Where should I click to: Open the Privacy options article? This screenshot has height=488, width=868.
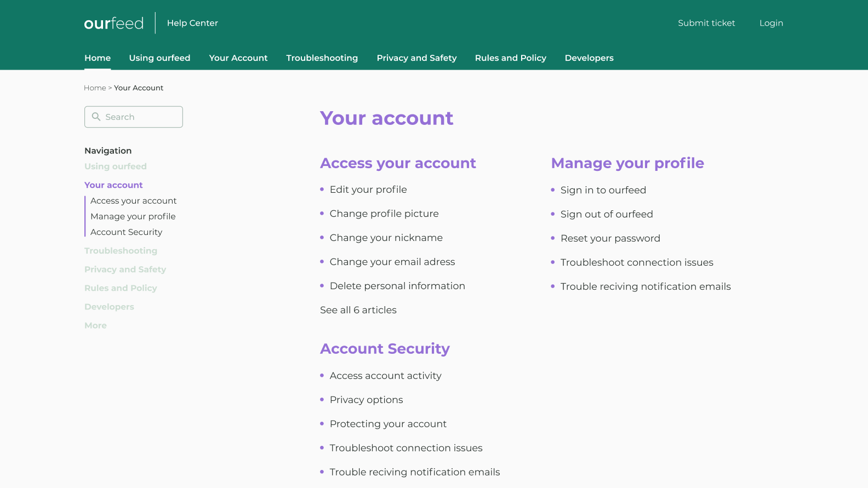[x=366, y=400]
